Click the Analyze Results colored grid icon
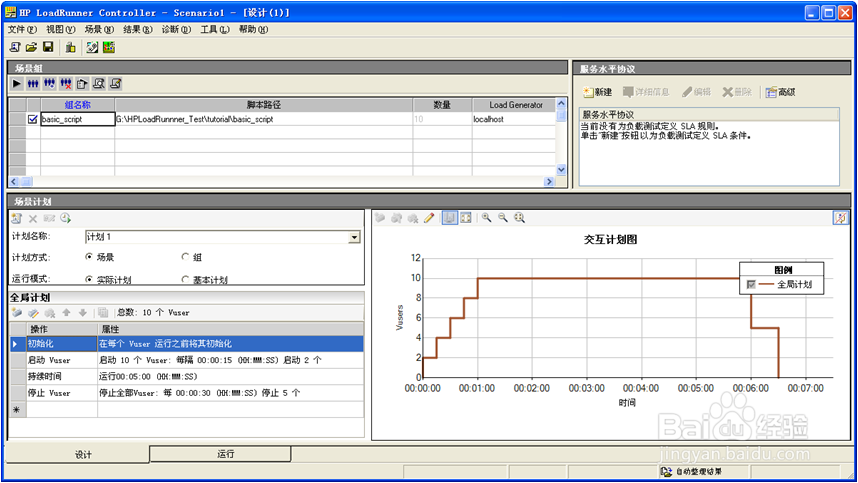Screen dimensions: 858x483 pyautogui.click(x=109, y=48)
